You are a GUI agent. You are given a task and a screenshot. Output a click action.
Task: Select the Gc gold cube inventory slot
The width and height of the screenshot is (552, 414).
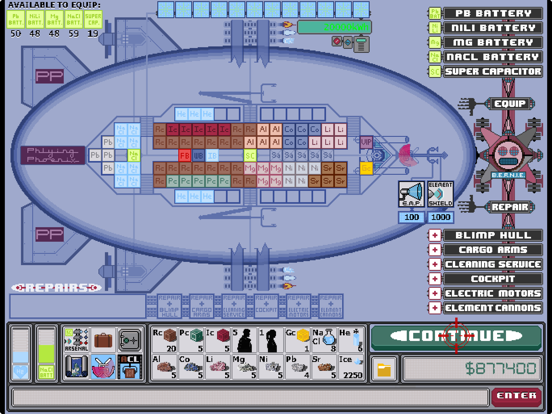[298, 340]
